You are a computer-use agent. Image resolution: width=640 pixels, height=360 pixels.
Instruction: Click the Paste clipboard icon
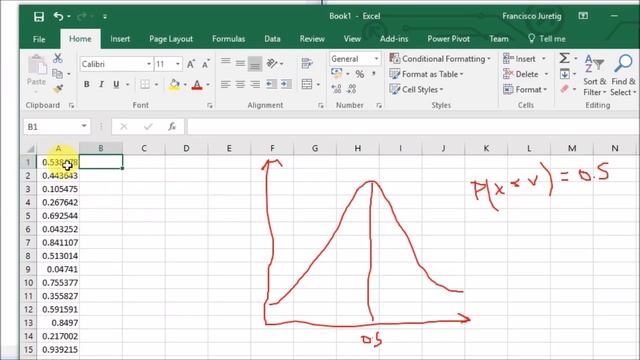pyautogui.click(x=37, y=65)
